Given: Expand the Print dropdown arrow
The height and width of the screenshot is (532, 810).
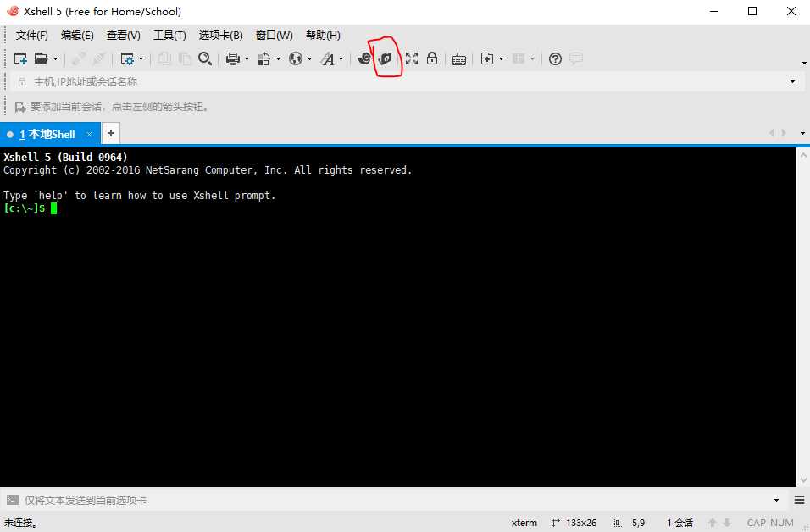Looking at the screenshot, I should pyautogui.click(x=247, y=59).
